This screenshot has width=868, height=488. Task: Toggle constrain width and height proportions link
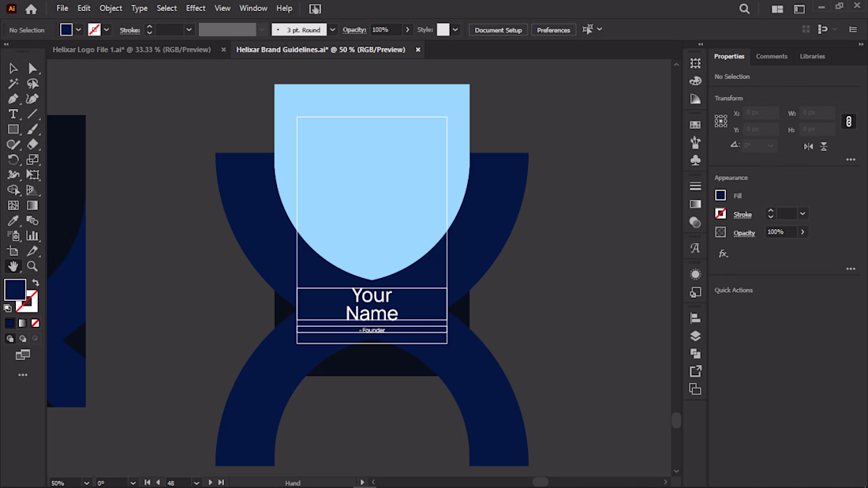click(x=849, y=122)
